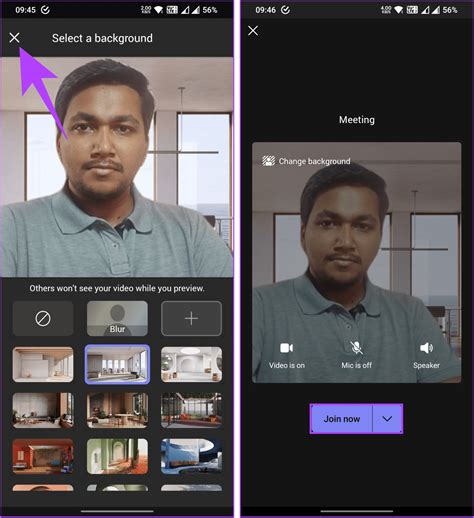The image size is (474, 518).
Task: Tap the preview notice about others
Action: click(117, 288)
